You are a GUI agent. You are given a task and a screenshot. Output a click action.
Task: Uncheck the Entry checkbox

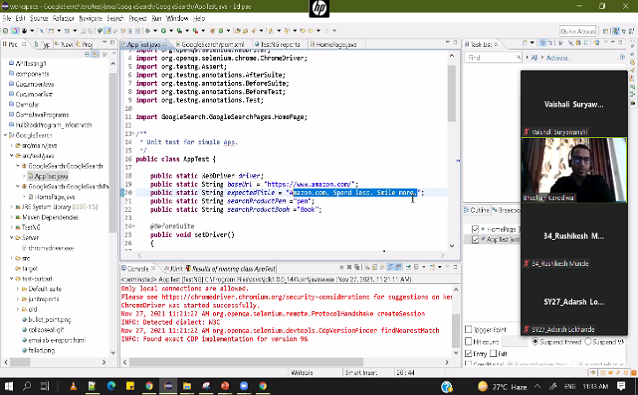click(x=469, y=354)
